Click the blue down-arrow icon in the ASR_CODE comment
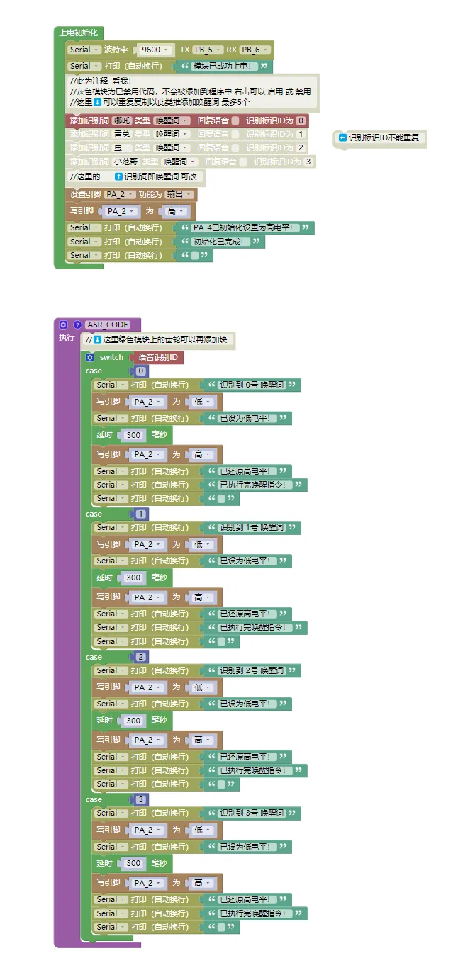Image resolution: width=475 pixels, height=980 pixels. click(97, 339)
